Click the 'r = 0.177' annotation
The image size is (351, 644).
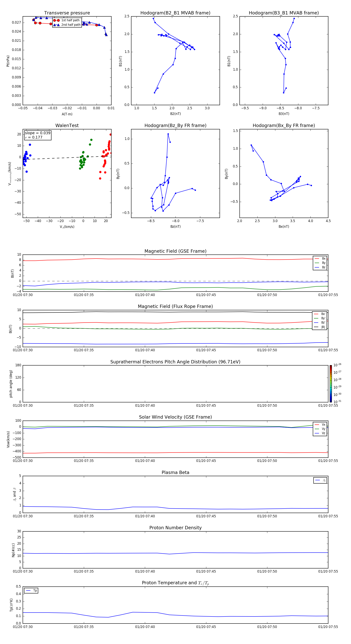coord(34,137)
